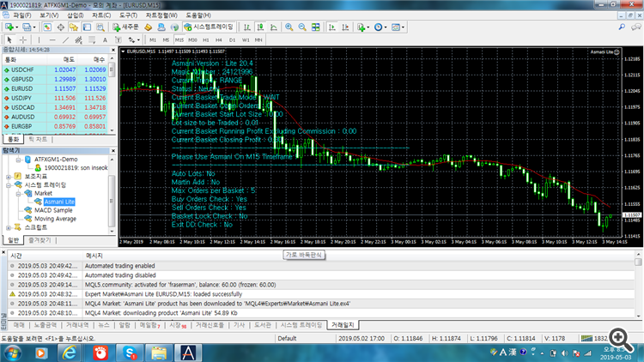Image resolution: width=644 pixels, height=362 pixels.
Task: Toggle the Terminal panel icon
Action: click(87, 27)
